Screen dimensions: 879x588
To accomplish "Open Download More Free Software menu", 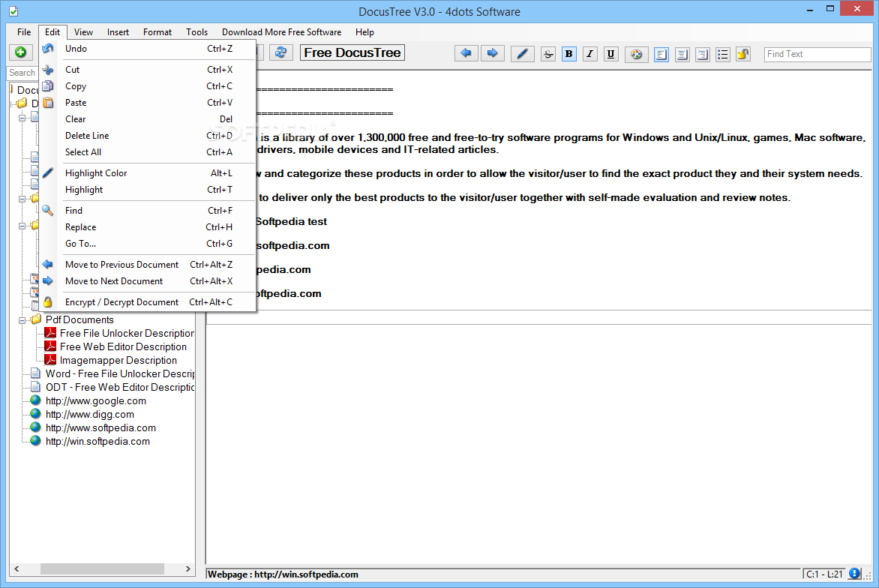I will pos(281,32).
